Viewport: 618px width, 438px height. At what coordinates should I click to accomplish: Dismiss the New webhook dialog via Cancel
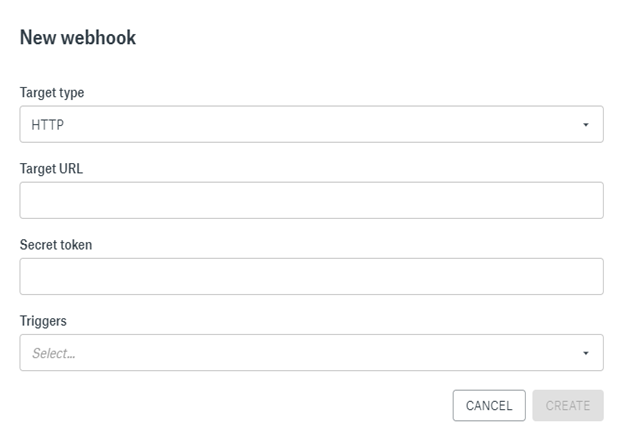point(489,405)
